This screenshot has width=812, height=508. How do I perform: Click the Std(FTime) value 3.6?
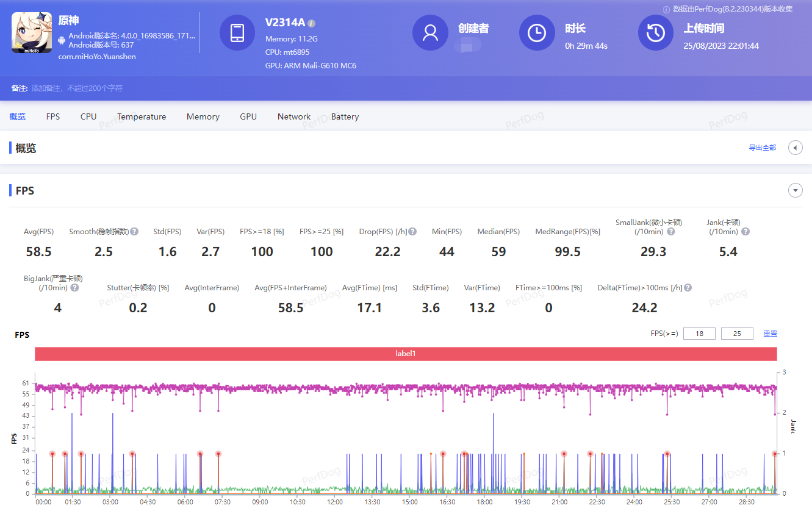[x=431, y=308]
